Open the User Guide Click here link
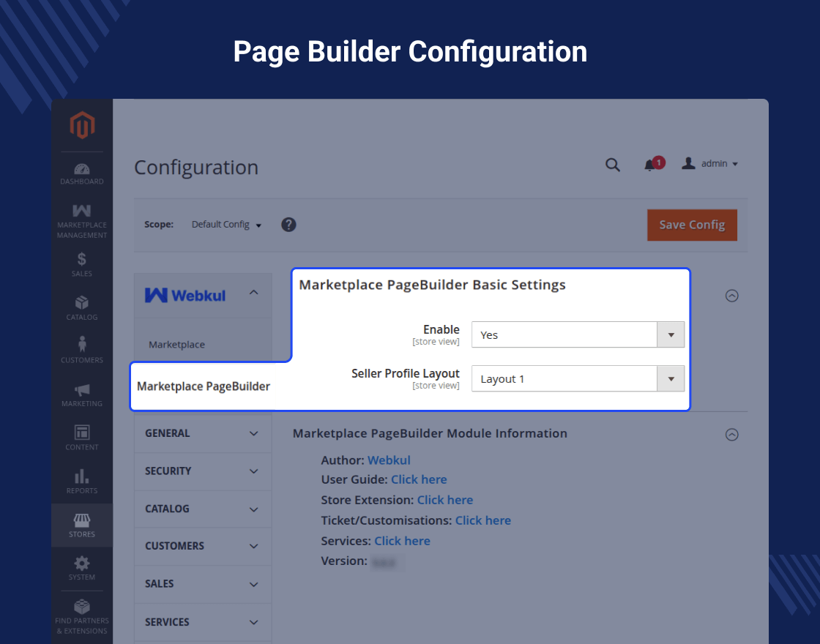The image size is (820, 644). point(419,479)
